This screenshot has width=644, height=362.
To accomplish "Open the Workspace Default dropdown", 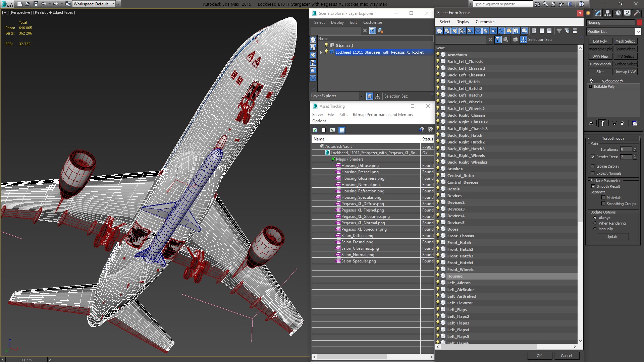I will 113,4.
